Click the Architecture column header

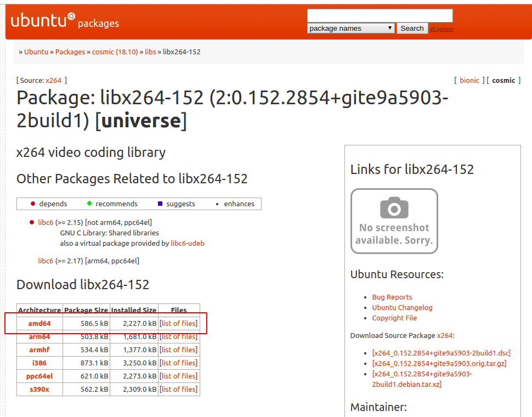point(39,310)
